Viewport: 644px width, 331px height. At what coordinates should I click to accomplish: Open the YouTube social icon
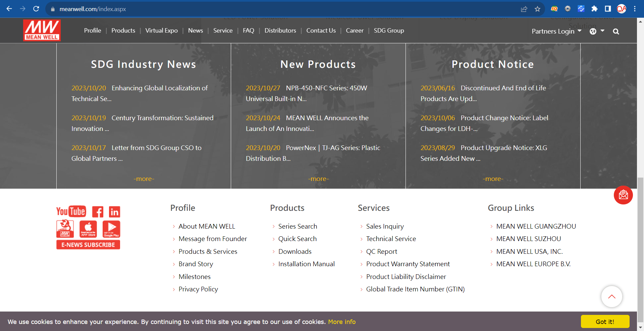71,211
